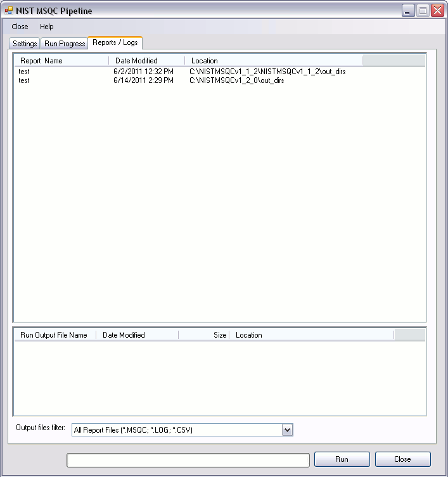Sort reports by Date Modified column

146,61
